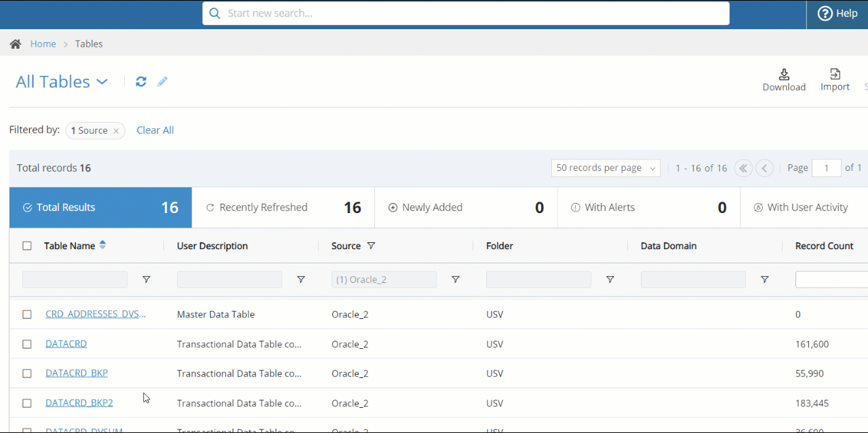Open the DATACRD_BKP table link
The image size is (868, 433).
77,373
